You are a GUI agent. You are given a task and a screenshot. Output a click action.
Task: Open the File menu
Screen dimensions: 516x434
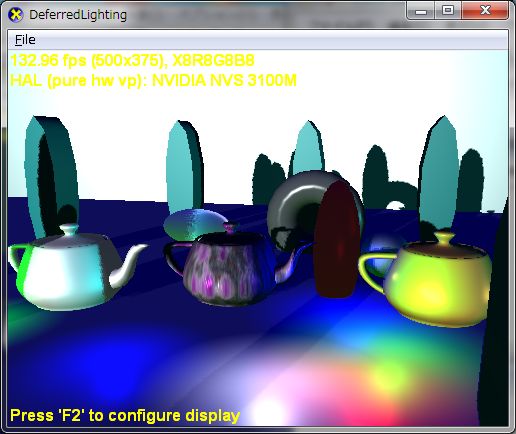(x=25, y=40)
